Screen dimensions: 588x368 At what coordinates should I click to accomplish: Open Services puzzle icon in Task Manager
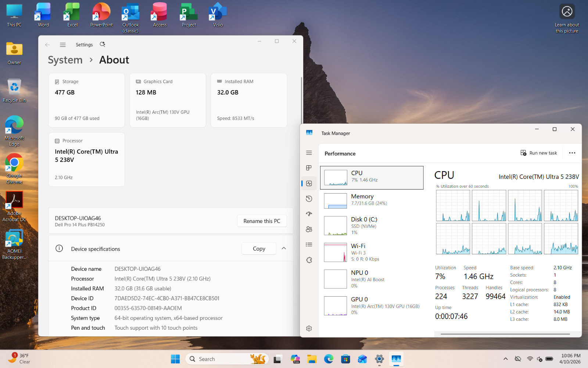(309, 260)
